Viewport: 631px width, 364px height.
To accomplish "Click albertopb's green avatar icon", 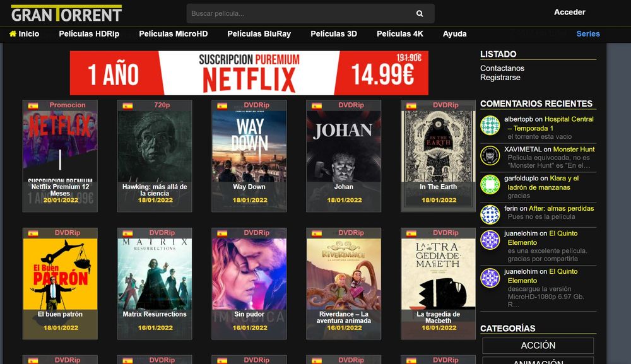I will [490, 125].
